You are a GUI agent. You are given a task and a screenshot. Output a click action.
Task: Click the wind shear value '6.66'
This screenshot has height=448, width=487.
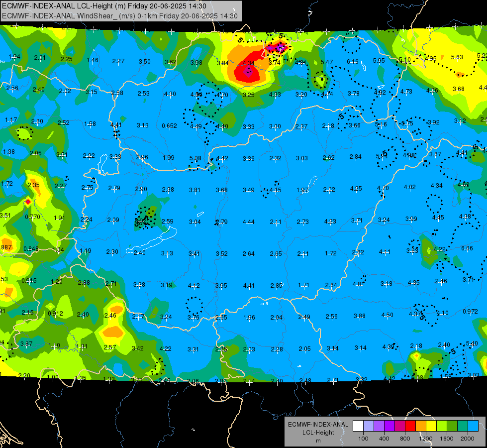(x=467, y=248)
